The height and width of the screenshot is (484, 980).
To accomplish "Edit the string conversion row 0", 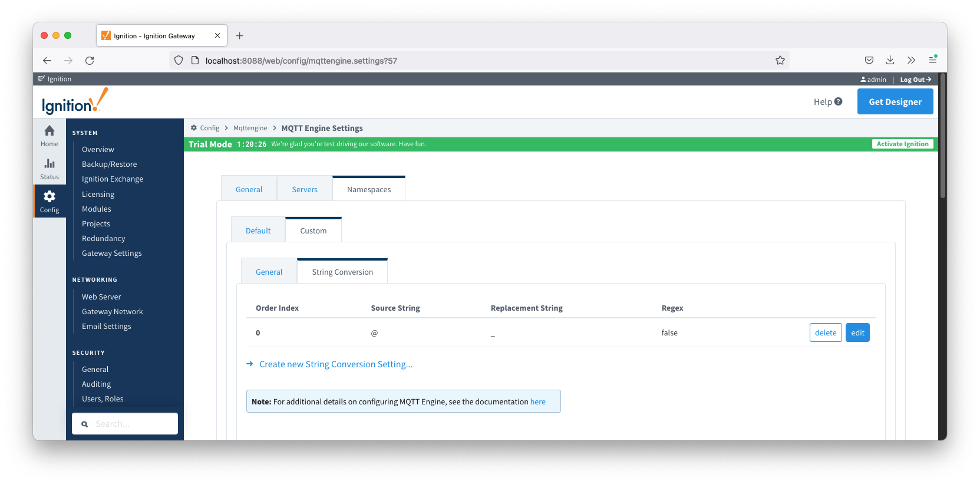I will [857, 332].
